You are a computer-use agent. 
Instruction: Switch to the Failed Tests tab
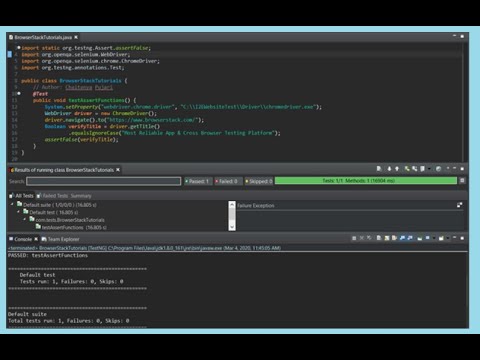click(x=53, y=196)
